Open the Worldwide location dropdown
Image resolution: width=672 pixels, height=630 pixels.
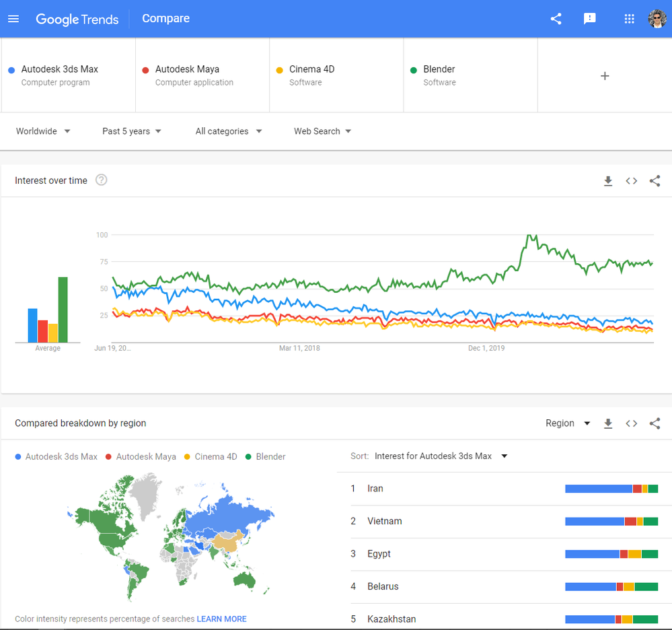pos(43,131)
